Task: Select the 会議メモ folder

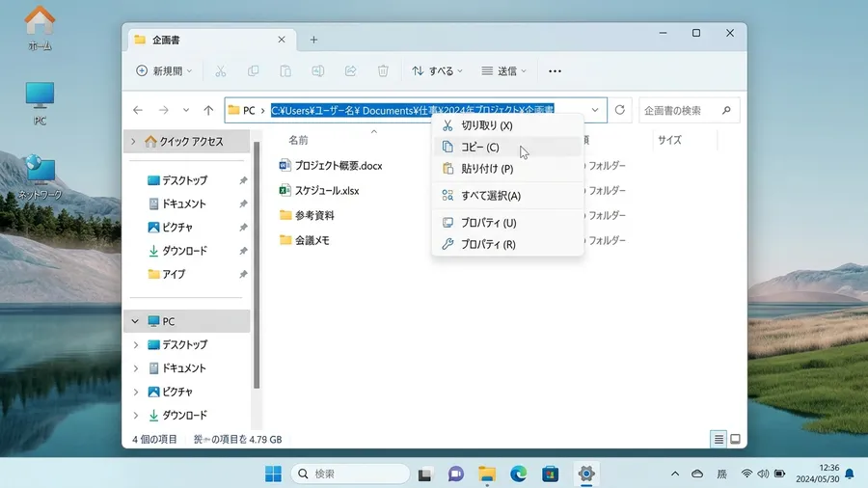Action: tap(305, 240)
